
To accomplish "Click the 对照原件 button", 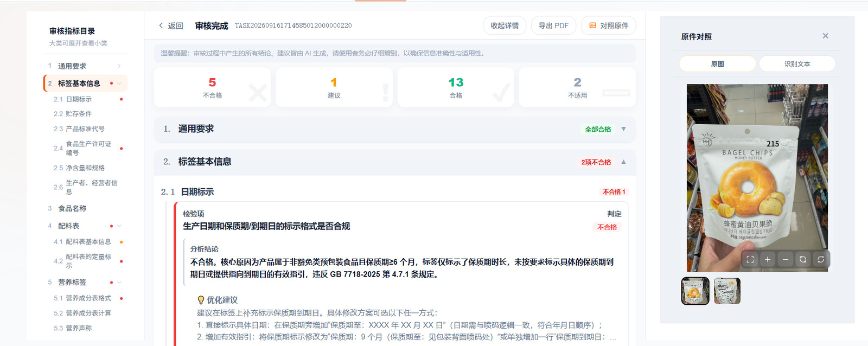I will (x=608, y=25).
